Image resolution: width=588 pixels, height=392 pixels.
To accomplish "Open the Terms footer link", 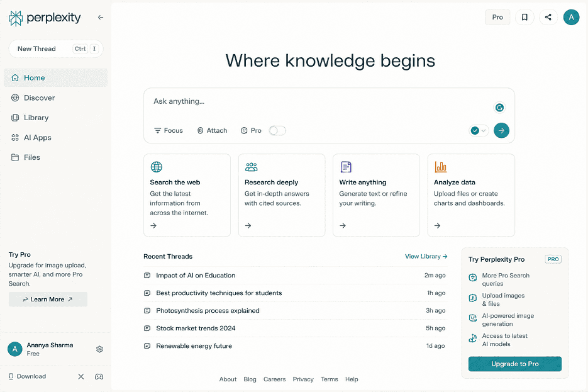I will (330, 379).
